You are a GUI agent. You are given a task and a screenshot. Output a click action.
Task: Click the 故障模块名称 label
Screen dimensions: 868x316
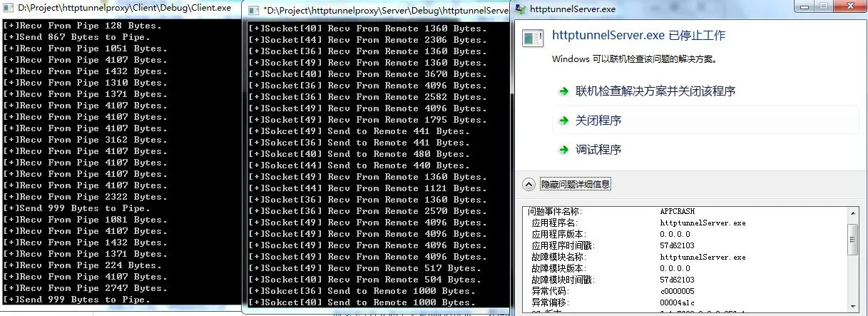point(558,257)
